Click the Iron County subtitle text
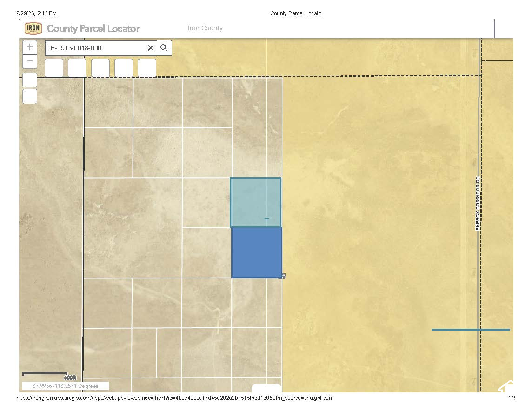The width and height of the screenshot is (532, 411). tap(205, 28)
